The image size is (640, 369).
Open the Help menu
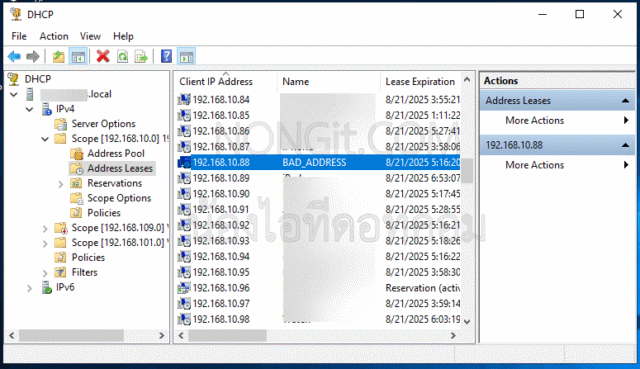pyautogui.click(x=123, y=36)
